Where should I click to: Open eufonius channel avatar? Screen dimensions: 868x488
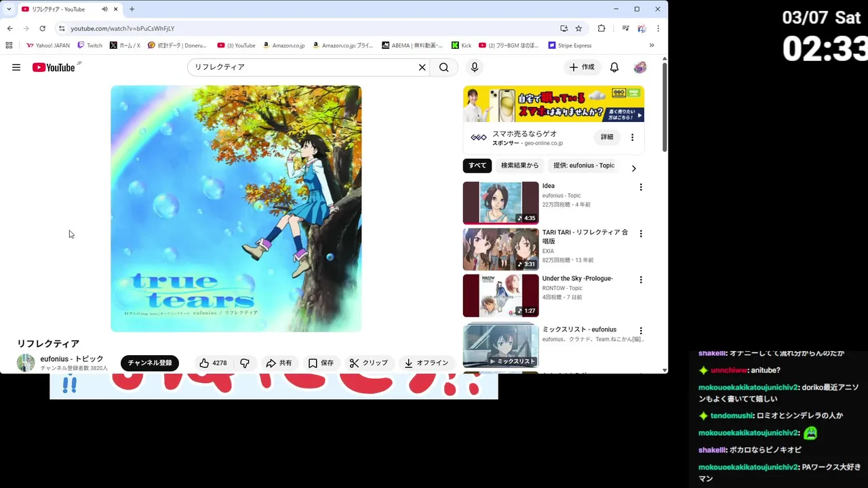(26, 363)
